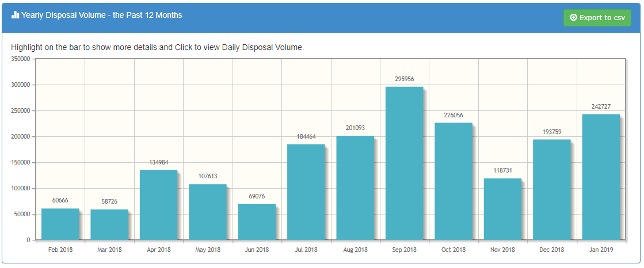644x268 pixels.
Task: Click the Export to csv button
Action: [597, 18]
